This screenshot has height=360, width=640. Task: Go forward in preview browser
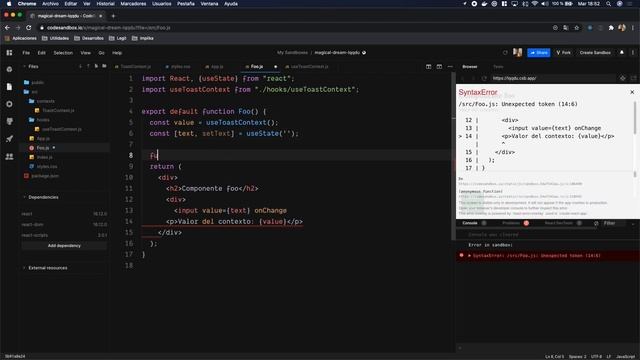tap(473, 78)
